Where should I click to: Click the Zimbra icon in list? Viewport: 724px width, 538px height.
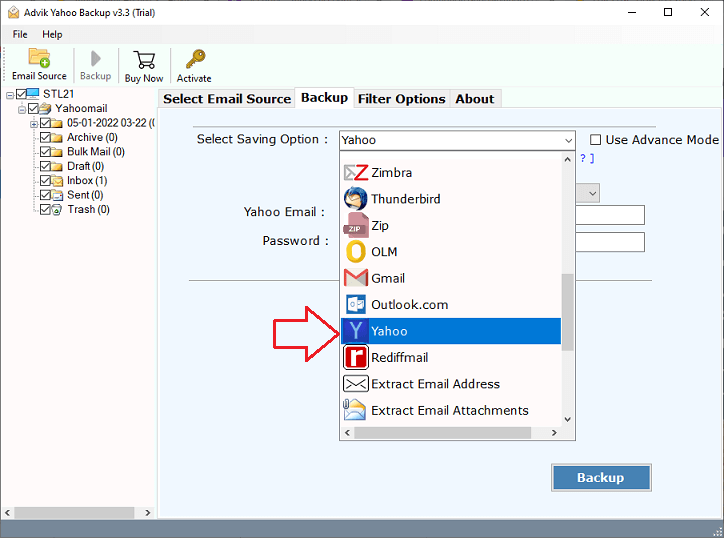[356, 173]
